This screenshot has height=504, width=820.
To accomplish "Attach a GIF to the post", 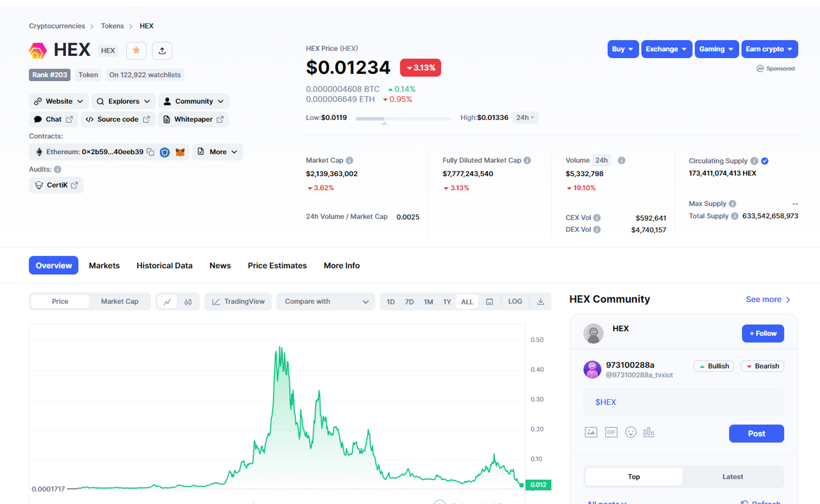I will point(611,432).
